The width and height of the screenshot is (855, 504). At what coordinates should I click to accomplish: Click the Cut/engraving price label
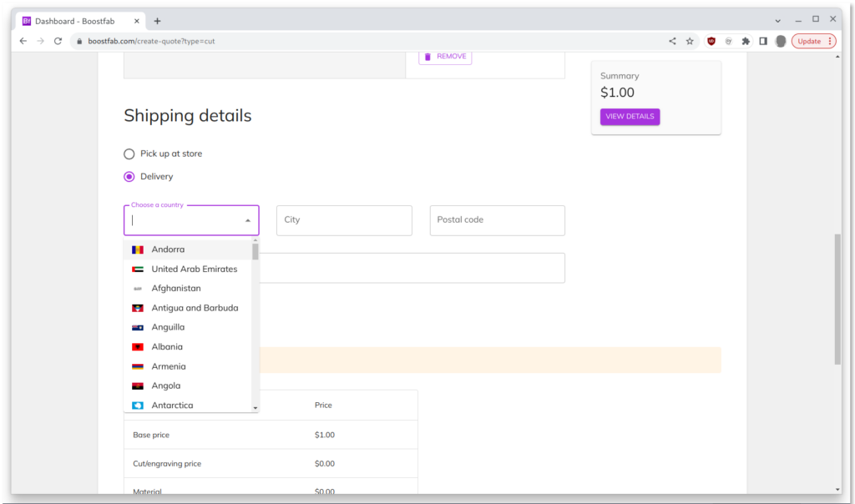[167, 464]
